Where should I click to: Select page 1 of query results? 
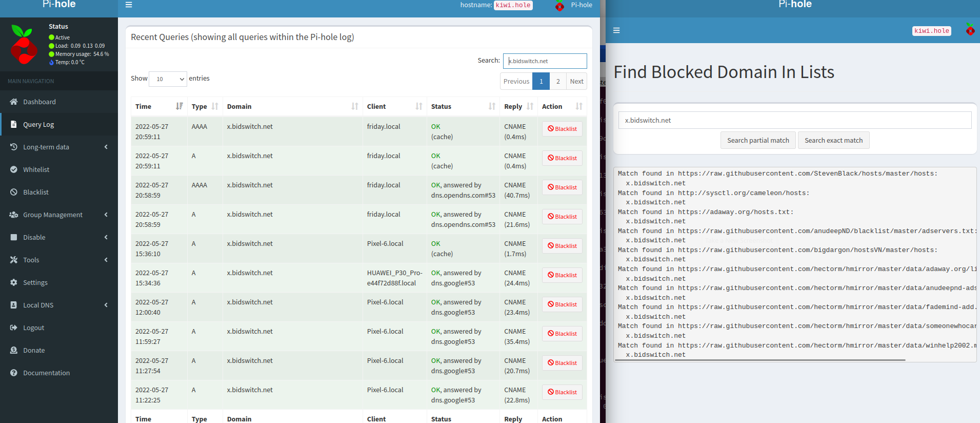tap(541, 81)
